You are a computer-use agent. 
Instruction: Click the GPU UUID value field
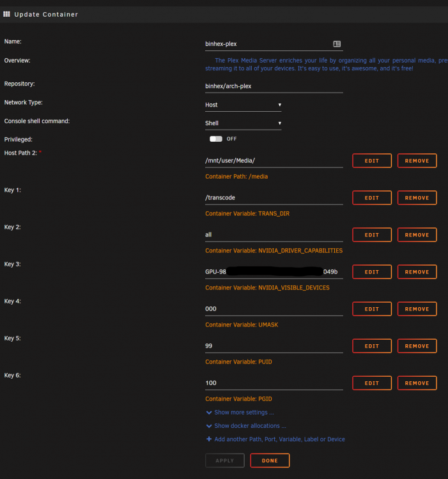pyautogui.click(x=274, y=272)
